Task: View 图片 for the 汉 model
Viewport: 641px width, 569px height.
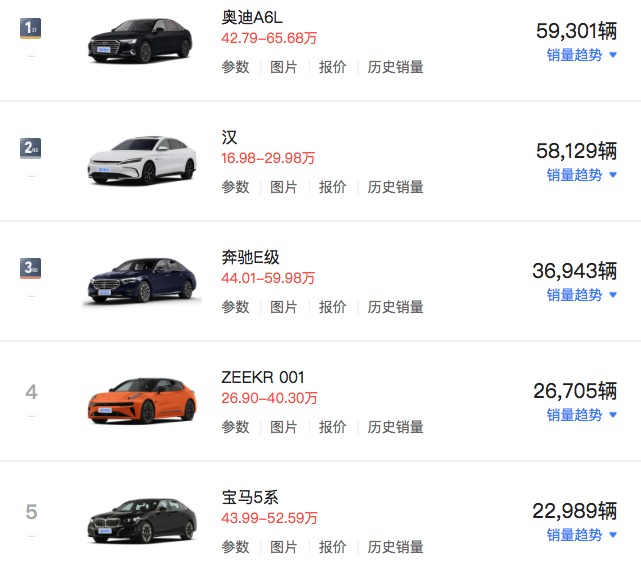Action: [x=284, y=187]
